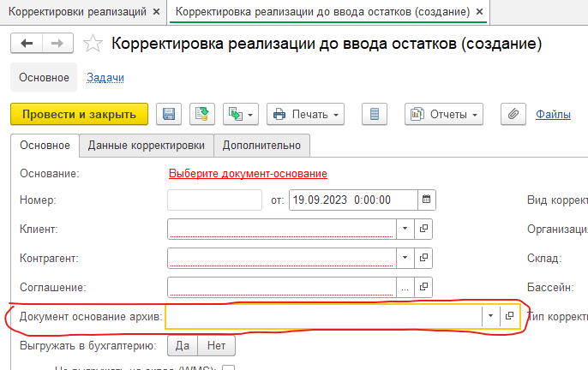588x370 pixels.
Task: Open the Печать dropdown menu
Action: tap(305, 114)
